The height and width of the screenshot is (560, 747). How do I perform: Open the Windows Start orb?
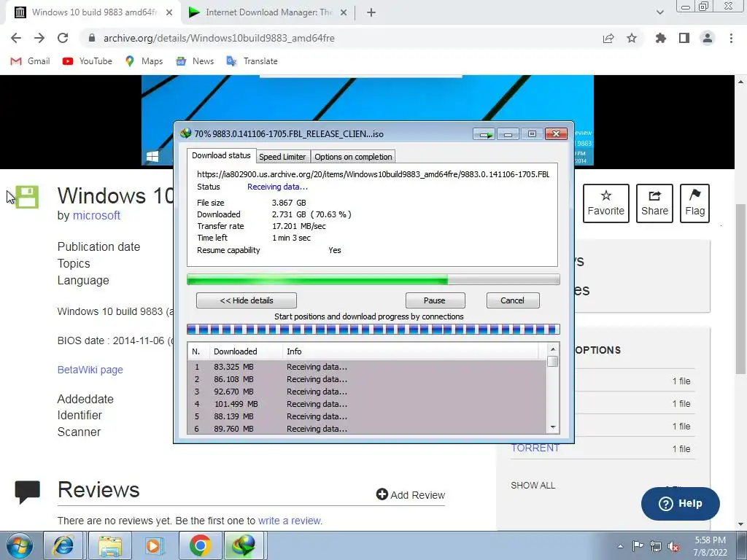(20, 545)
